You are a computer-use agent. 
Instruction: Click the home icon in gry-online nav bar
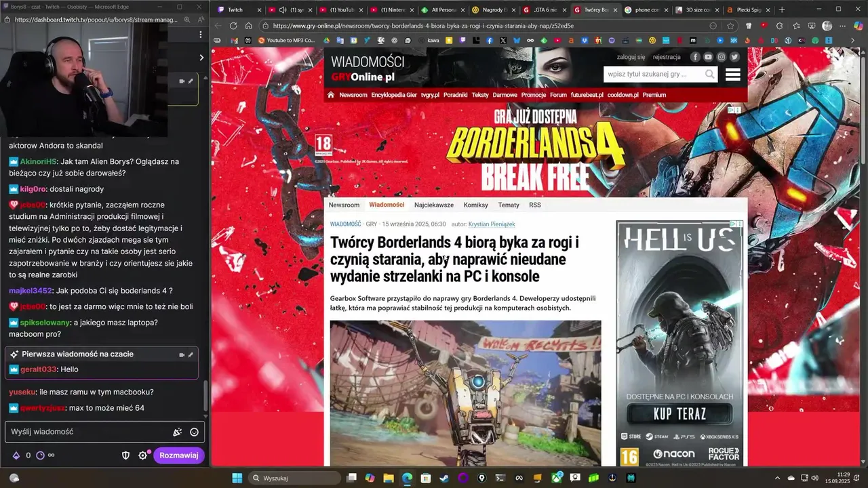pos(331,95)
